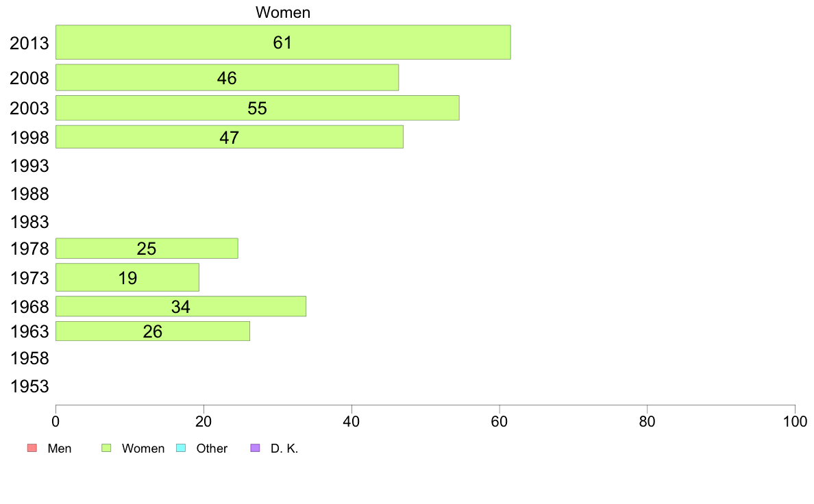Click the green Women legend swatch
814x504 pixels.
click(106, 448)
